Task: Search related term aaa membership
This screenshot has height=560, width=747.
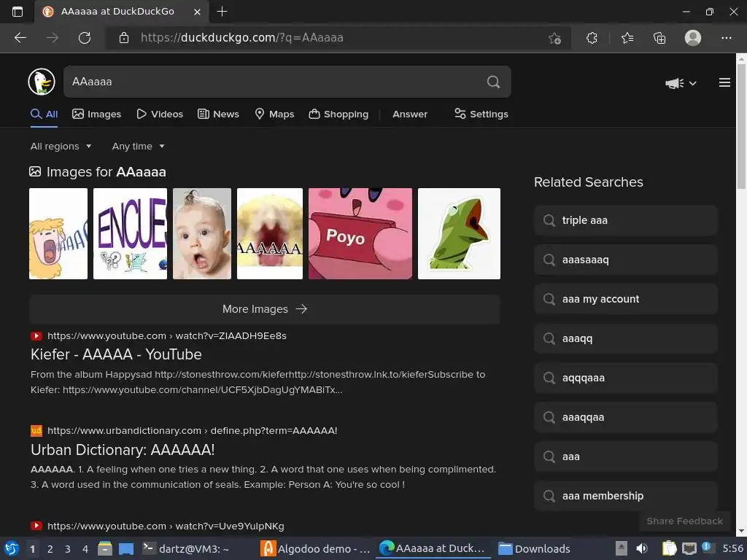Action: click(625, 496)
